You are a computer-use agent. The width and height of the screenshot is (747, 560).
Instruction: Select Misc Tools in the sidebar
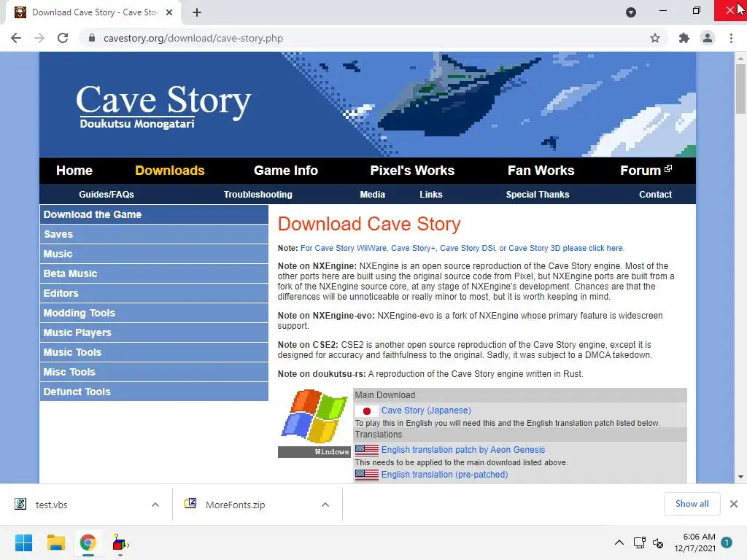pyautogui.click(x=155, y=372)
